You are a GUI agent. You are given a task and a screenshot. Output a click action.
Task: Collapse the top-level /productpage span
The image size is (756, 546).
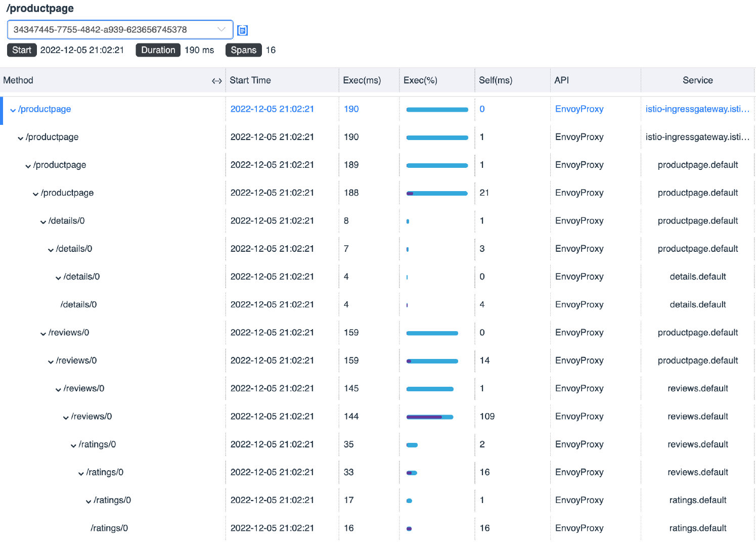point(13,110)
